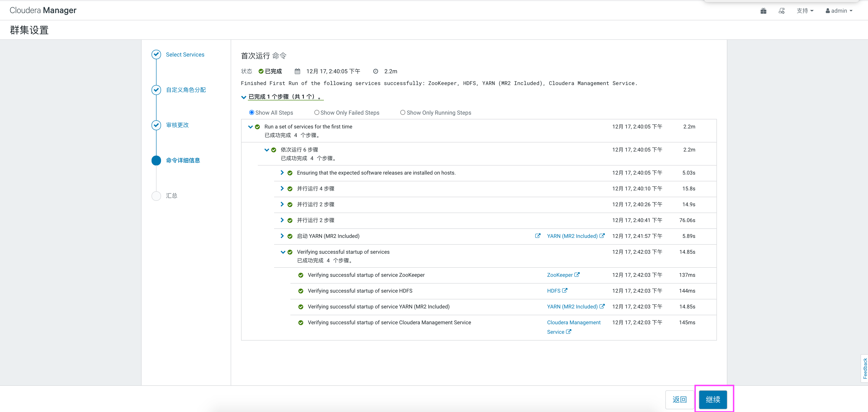Click the 继续 button
Image resolution: width=868 pixels, height=412 pixels.
713,400
